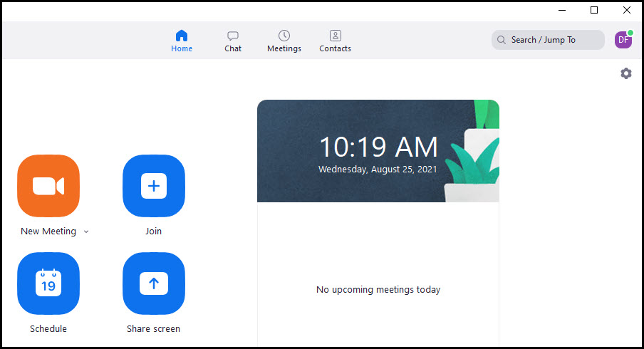Click the Search / Jump To field
Viewport: 644px width, 349px height.
coord(548,40)
